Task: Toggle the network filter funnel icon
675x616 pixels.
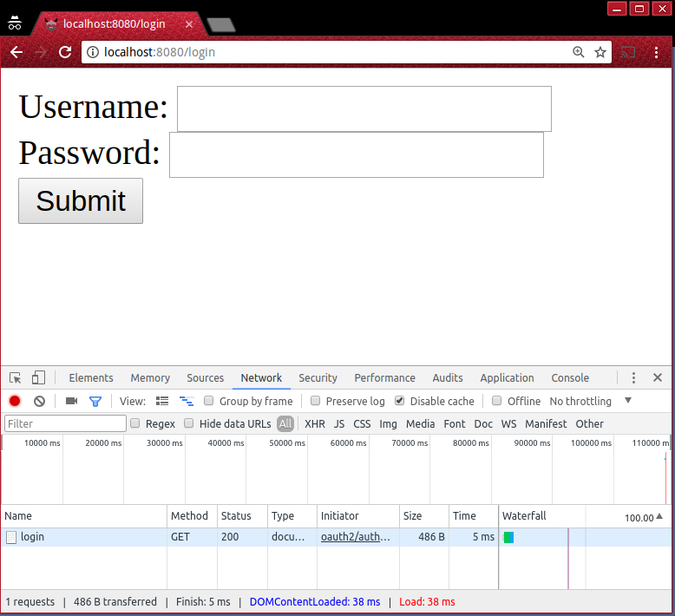Action: tap(95, 402)
